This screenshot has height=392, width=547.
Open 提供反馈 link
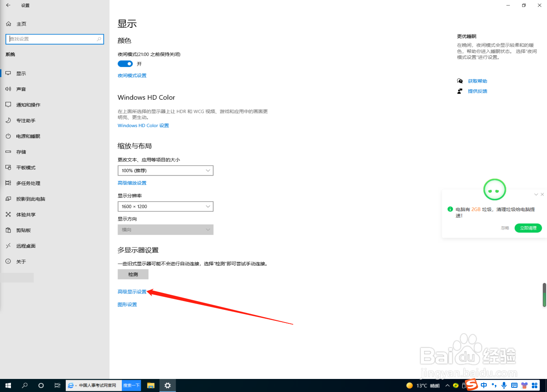[477, 91]
